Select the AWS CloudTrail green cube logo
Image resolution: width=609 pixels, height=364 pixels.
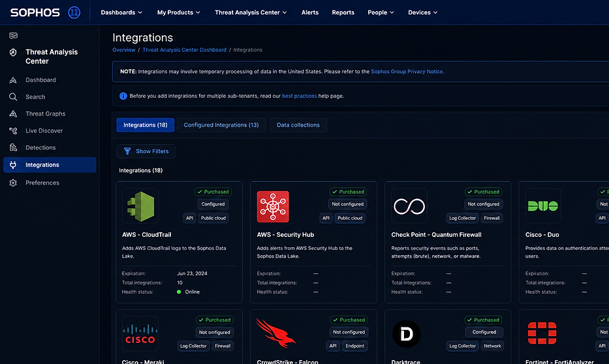[x=140, y=206]
